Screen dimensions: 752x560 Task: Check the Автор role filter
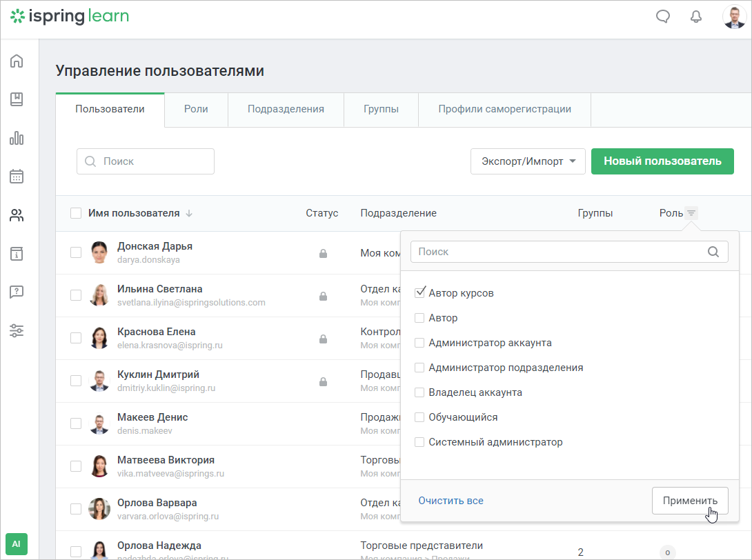(x=419, y=318)
